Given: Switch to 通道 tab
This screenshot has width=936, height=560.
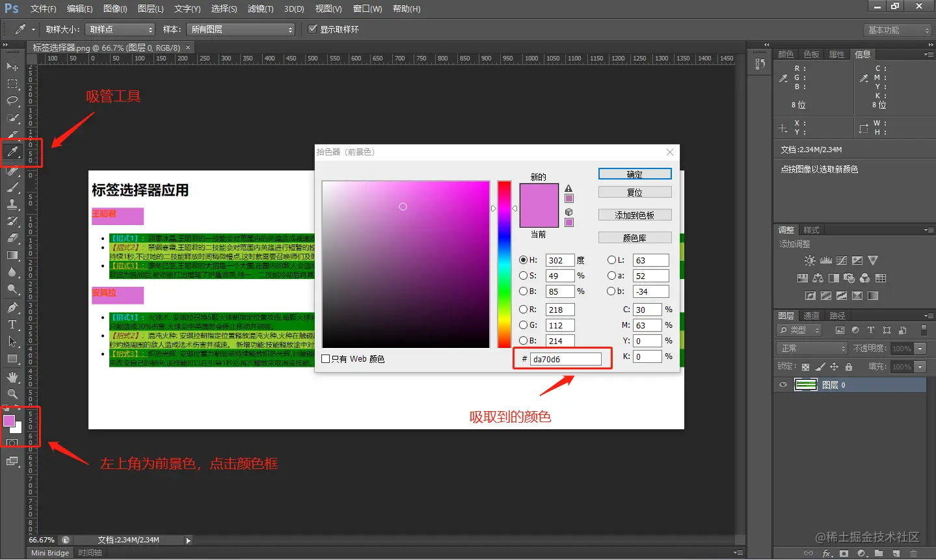Looking at the screenshot, I should click(x=811, y=315).
